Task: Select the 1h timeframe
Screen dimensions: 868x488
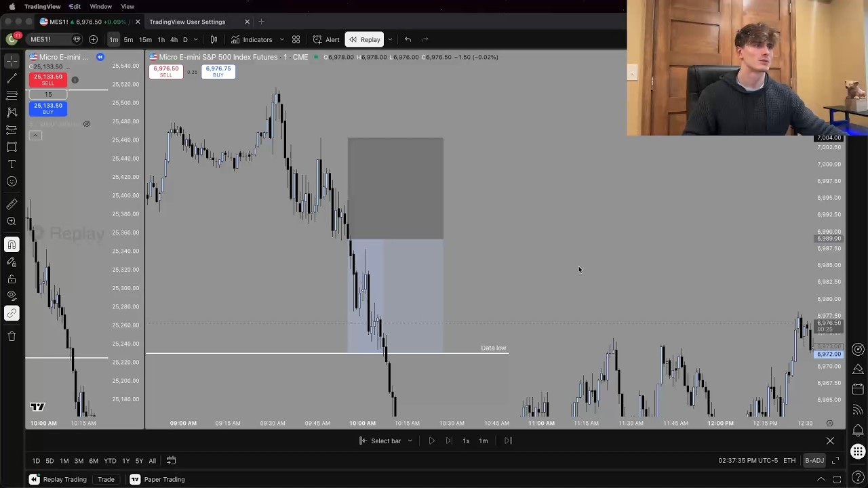Action: 161,39
